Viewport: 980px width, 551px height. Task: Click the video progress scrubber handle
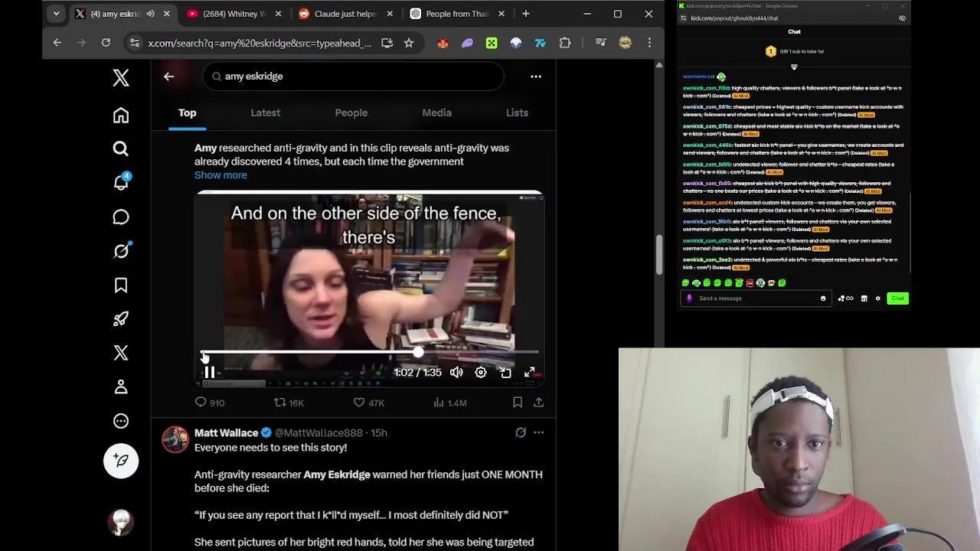(418, 352)
